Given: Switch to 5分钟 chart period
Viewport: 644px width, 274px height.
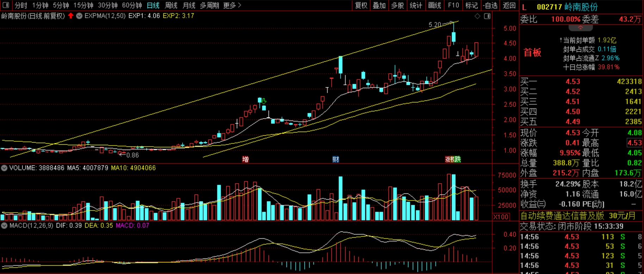Looking at the screenshot, I should coord(61,5).
